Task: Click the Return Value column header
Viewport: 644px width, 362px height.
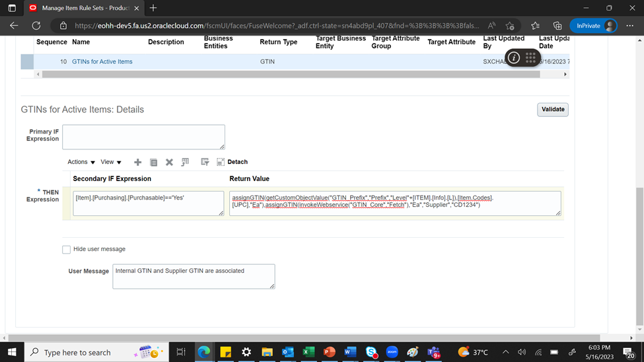Action: click(x=249, y=179)
